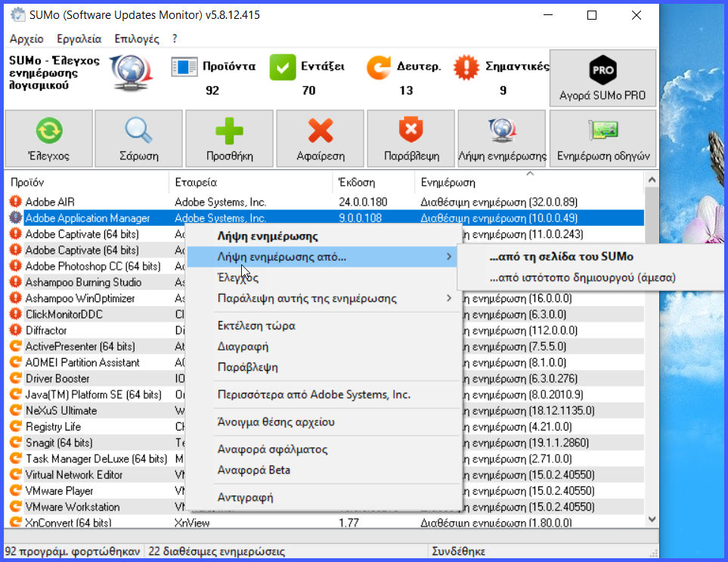728x562 pixels.
Task: Click the Προϊόντα counter icon
Action: point(184,66)
